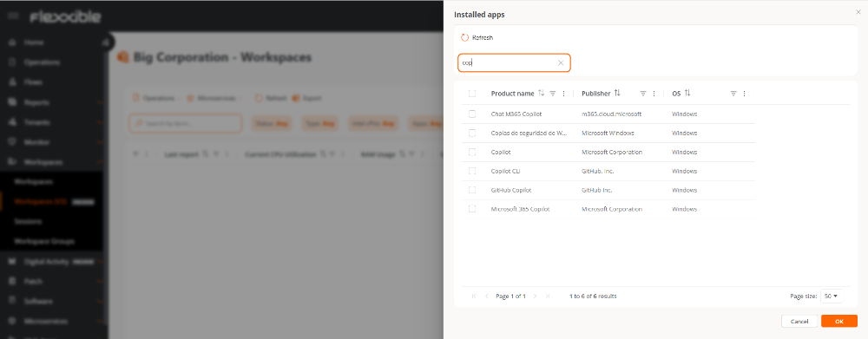This screenshot has height=339, width=868.
Task: Expand the Software section in the sidebar
Action: 100,302
